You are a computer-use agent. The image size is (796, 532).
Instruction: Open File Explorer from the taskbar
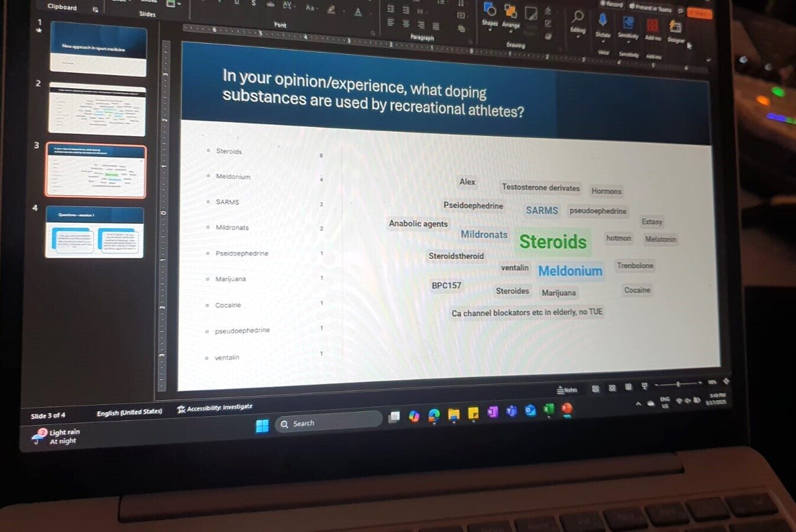(454, 414)
